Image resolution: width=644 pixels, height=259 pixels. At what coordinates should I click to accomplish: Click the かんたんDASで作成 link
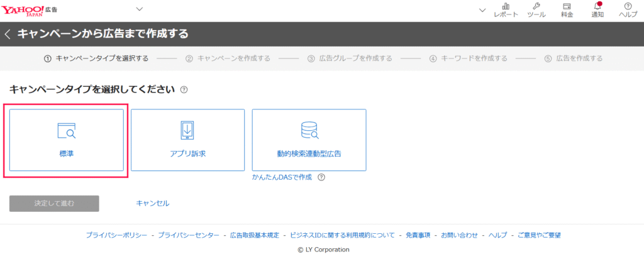pyautogui.click(x=282, y=177)
